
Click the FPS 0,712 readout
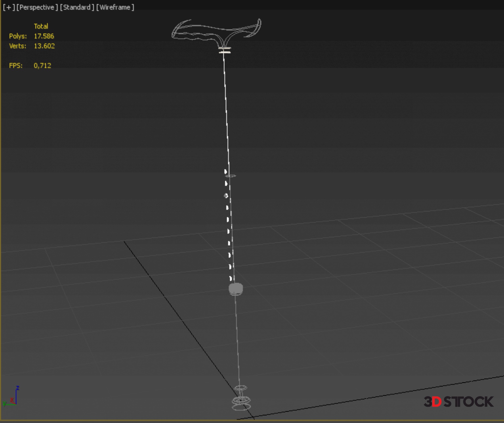[42, 66]
